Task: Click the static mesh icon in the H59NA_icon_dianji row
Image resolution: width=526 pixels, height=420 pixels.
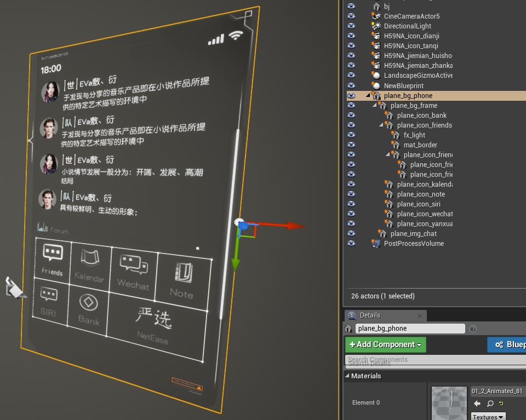Action: tap(376, 36)
